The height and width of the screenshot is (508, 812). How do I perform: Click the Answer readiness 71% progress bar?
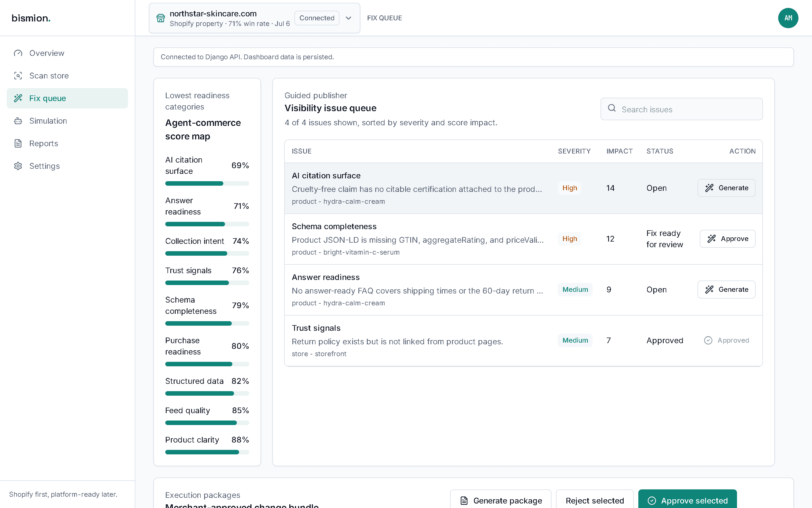coord(207,224)
